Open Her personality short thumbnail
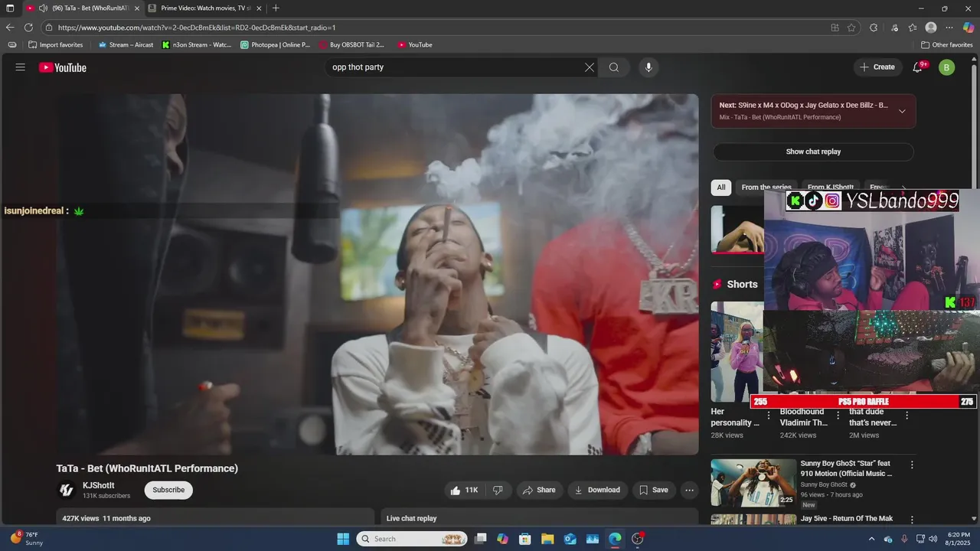This screenshot has height=551, width=980. pyautogui.click(x=737, y=352)
